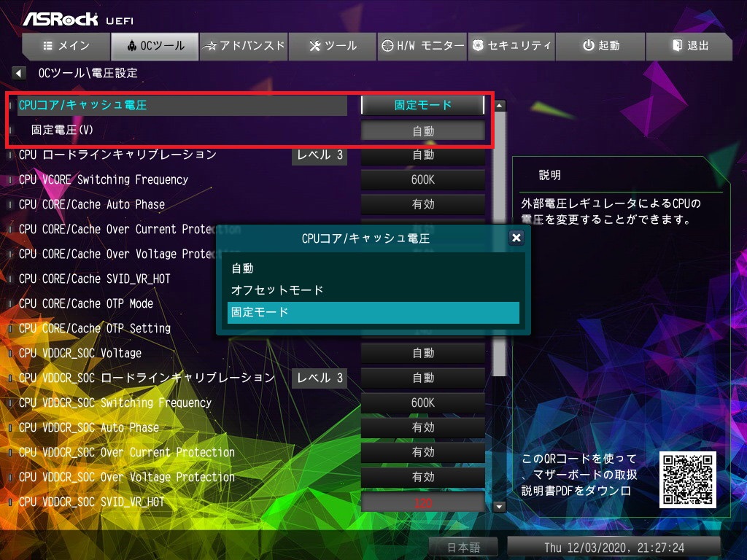Viewport: 747px width, 560px height.
Task: Select CPU VDDCR_SOC Voltage label
Action: [x=80, y=353]
